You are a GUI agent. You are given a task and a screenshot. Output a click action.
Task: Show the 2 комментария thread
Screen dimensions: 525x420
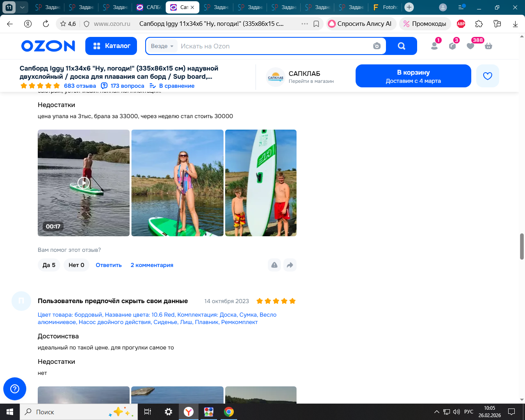152,265
